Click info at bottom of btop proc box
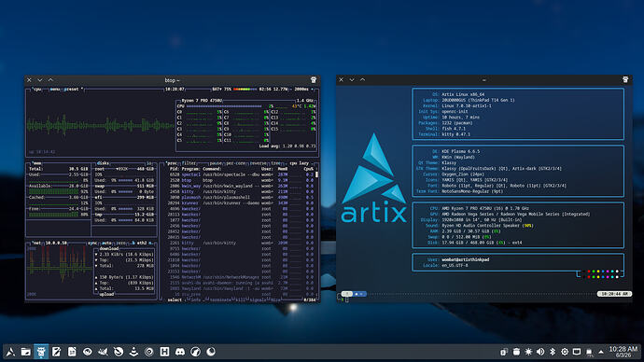The width and height of the screenshot is (644, 362). click(195, 300)
